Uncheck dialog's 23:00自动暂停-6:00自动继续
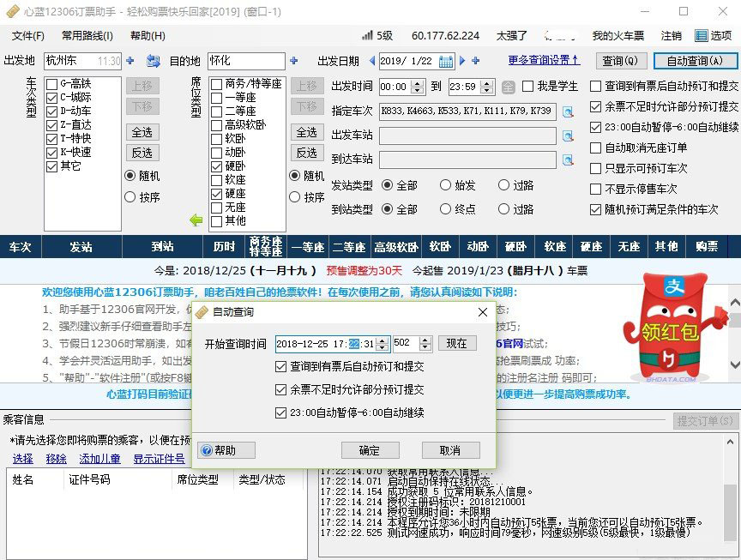 tap(280, 412)
